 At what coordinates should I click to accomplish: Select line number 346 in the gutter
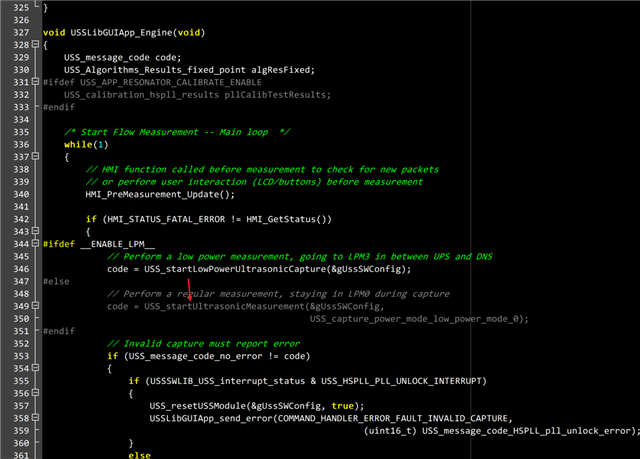pyautogui.click(x=21, y=269)
